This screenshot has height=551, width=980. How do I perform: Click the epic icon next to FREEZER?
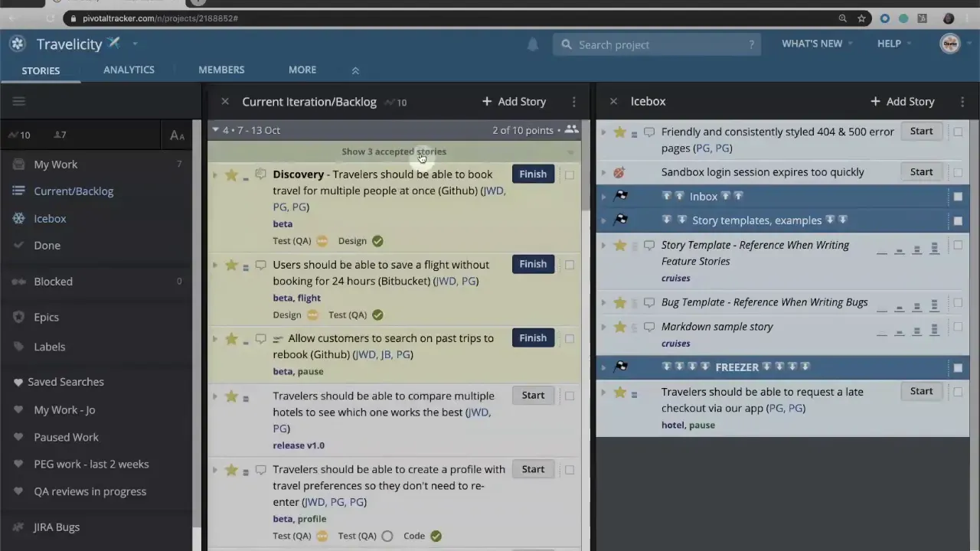pos(621,366)
